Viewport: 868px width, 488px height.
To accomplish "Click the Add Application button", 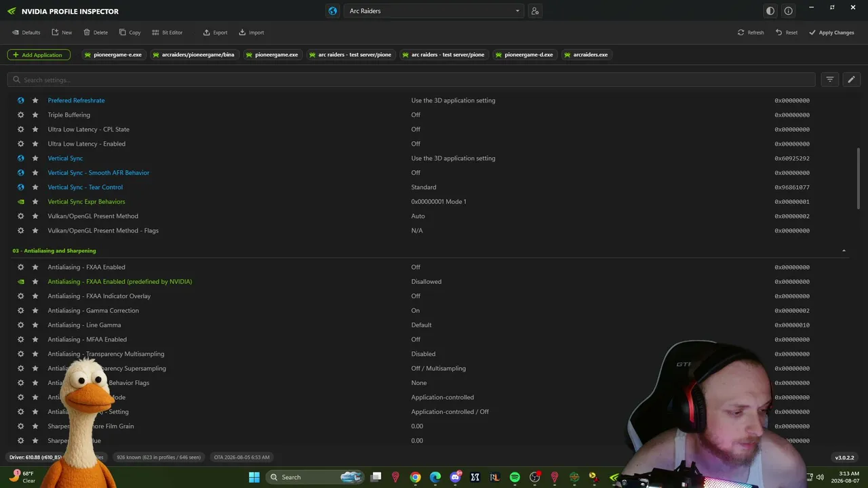I will tap(39, 55).
